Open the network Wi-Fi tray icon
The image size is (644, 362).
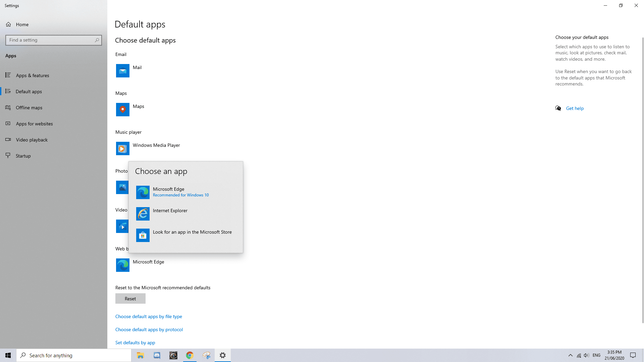579,355
